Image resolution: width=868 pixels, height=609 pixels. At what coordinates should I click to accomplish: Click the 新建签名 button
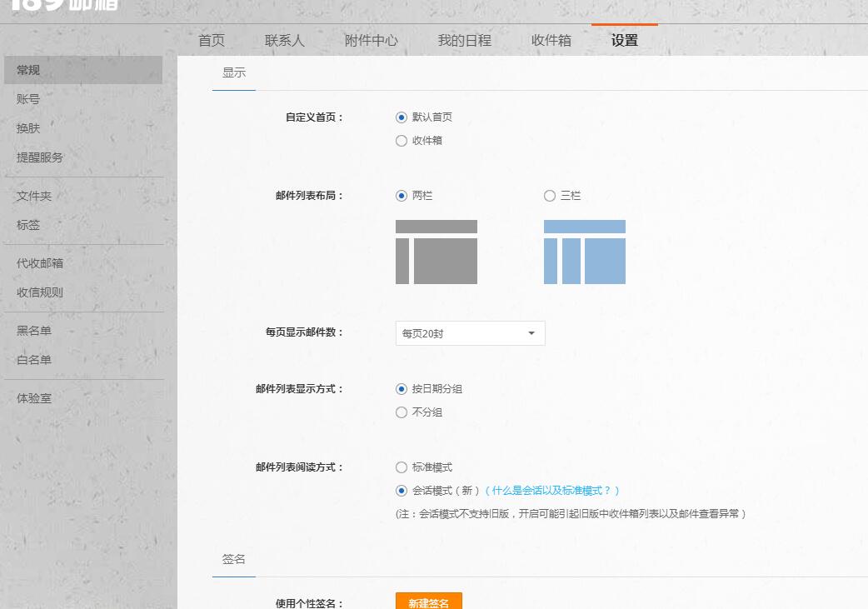[428, 602]
